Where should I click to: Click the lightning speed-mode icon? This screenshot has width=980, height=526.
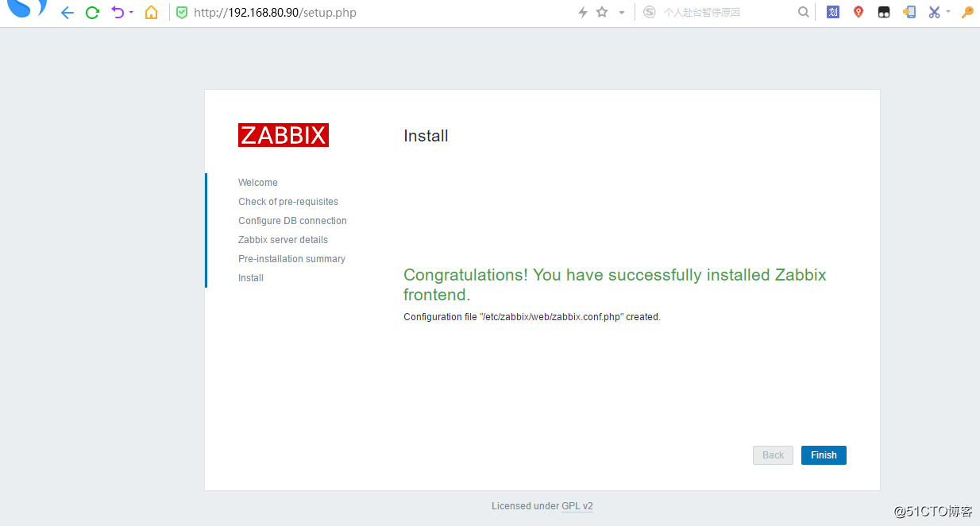[583, 13]
